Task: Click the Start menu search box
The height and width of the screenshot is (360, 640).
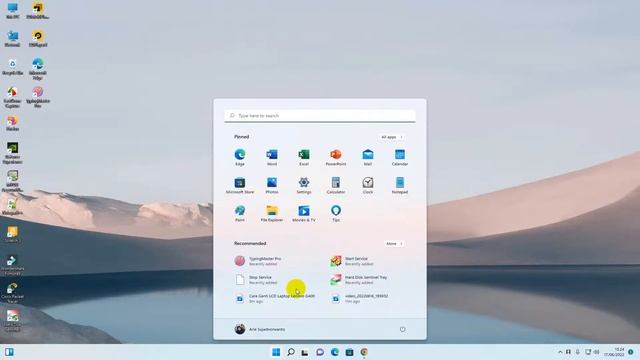Action: point(320,116)
